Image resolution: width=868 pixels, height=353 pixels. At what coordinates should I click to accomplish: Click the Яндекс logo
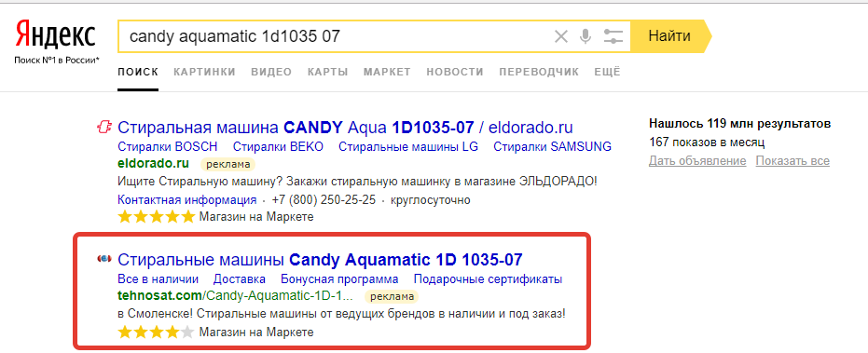tap(55, 34)
